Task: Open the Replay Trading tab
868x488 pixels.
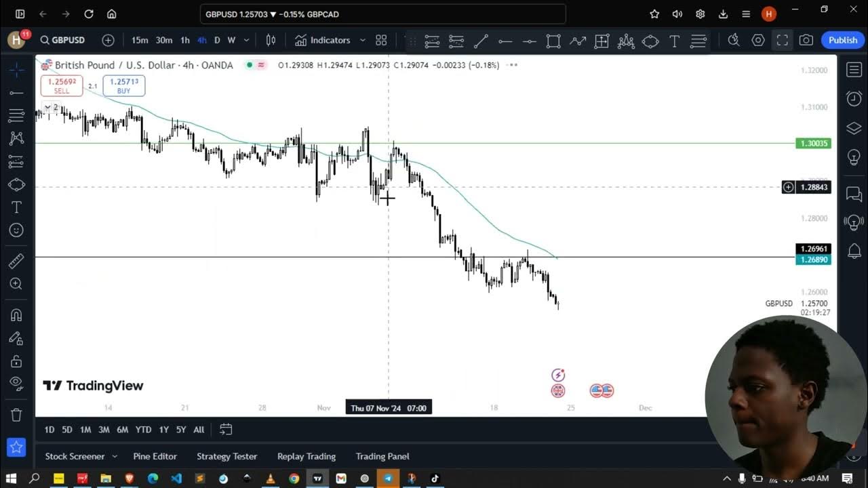Action: 307,456
